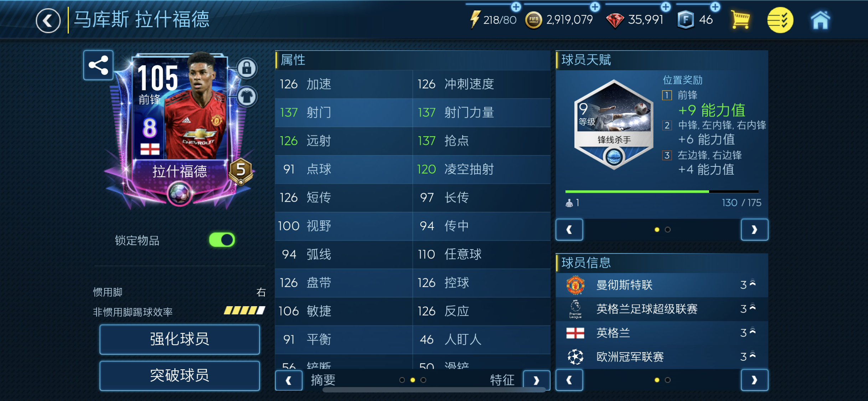868x401 pixels.
Task: Select the third page dot in attributes footer
Action: (423, 380)
